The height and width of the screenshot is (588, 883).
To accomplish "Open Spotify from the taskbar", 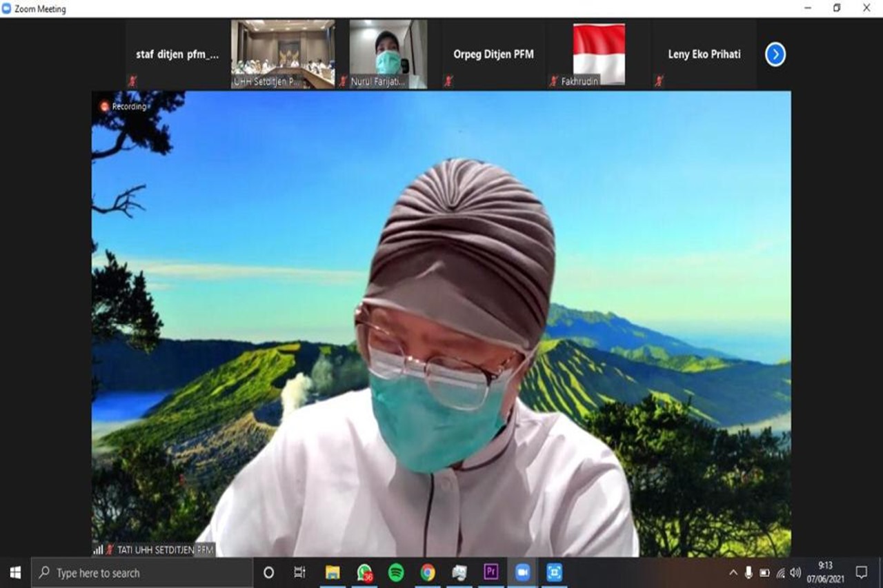I will pos(396,572).
